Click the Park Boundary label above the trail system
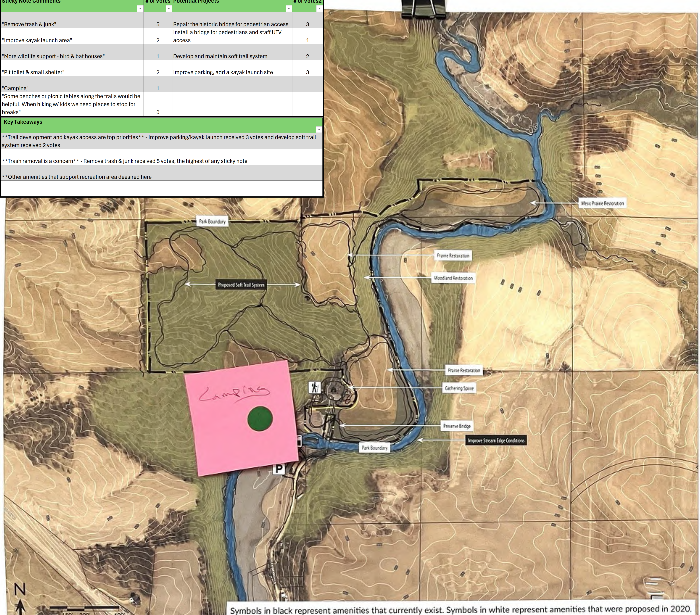Screen dimensions: 700x615 212,221
